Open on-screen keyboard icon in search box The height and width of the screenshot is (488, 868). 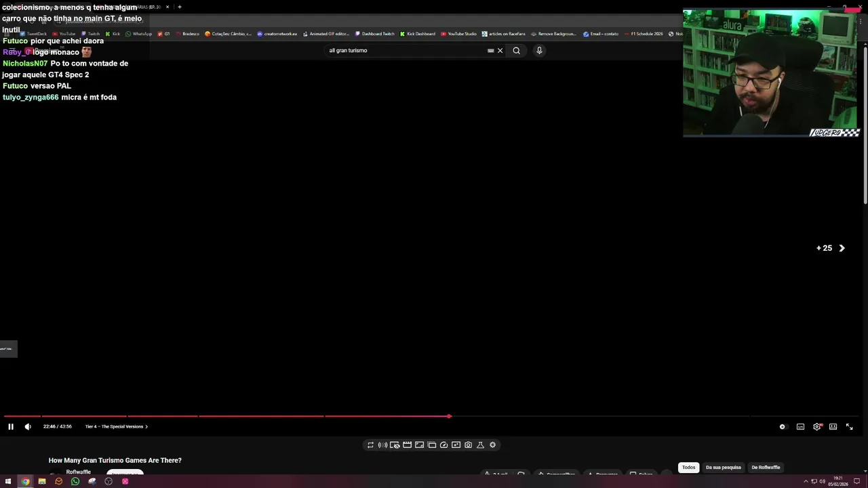490,50
